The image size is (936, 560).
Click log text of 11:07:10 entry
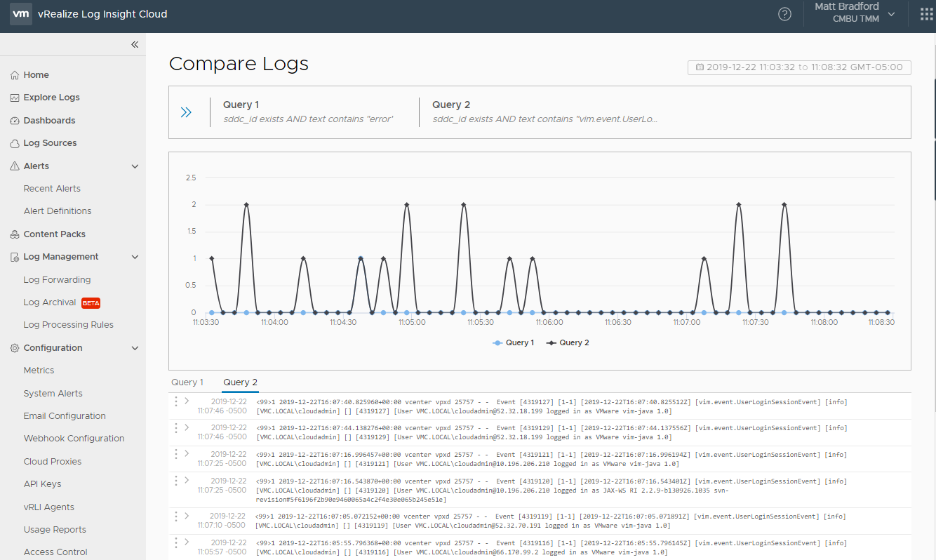point(551,521)
